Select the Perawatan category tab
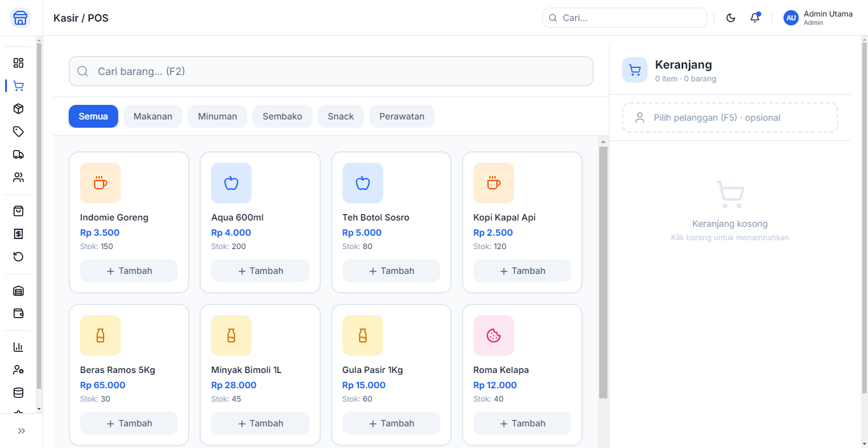Image resolution: width=868 pixels, height=448 pixels. [x=402, y=116]
